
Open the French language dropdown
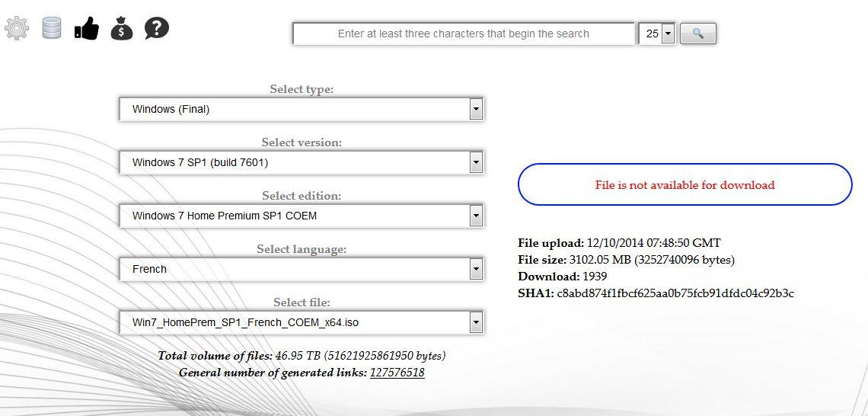point(302,269)
